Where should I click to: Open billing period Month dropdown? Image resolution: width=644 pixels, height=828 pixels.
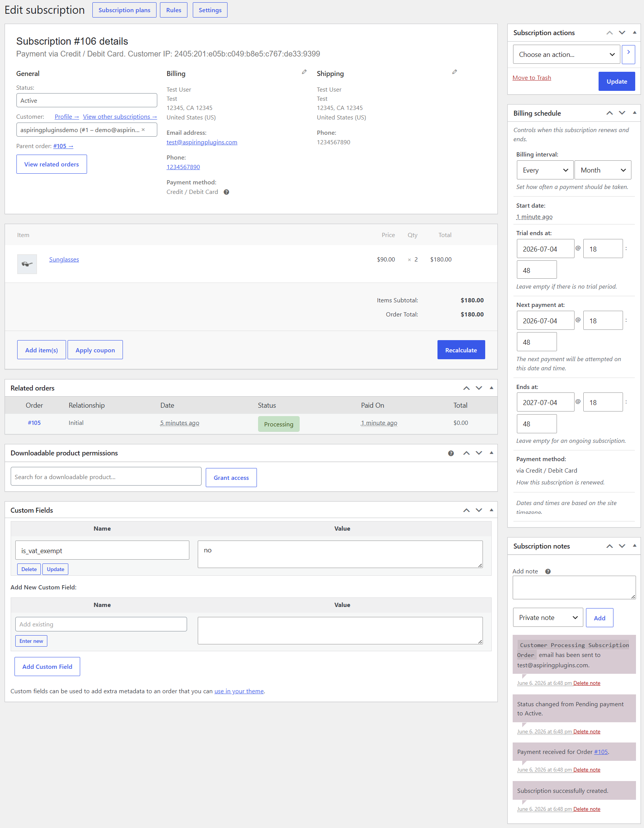tap(603, 170)
